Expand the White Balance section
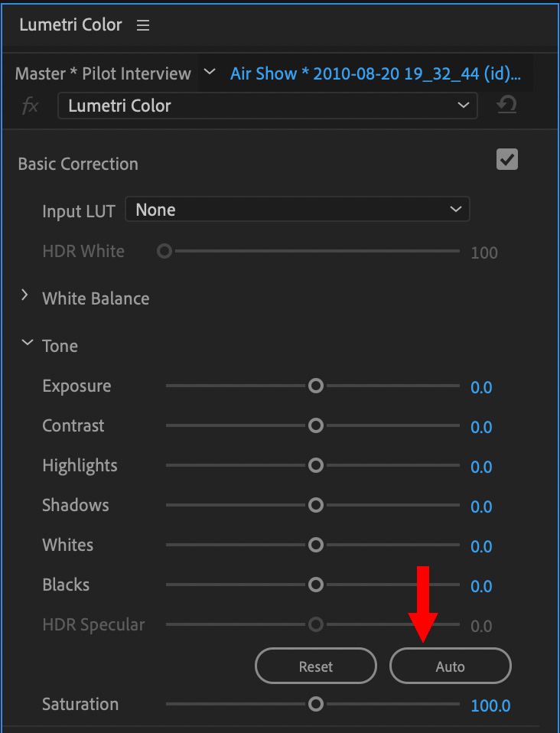This screenshot has width=560, height=733. [25, 295]
